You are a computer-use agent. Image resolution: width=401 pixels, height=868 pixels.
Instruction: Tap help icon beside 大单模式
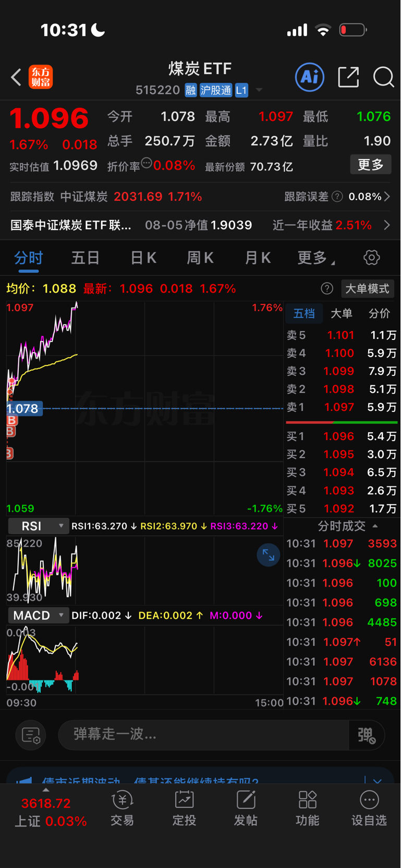327,289
